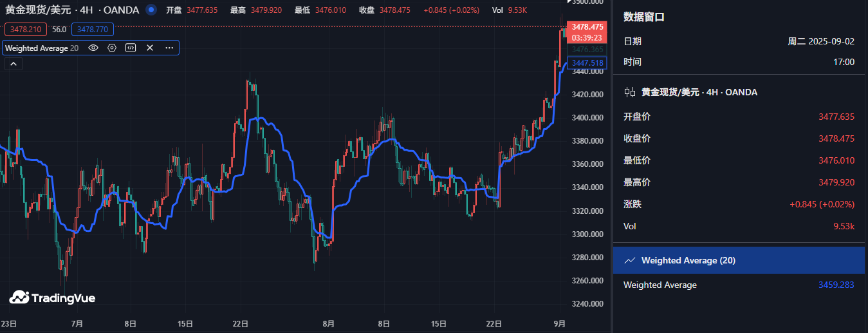Remove the Weighted Average indicator
The height and width of the screenshot is (333, 868).
150,48
